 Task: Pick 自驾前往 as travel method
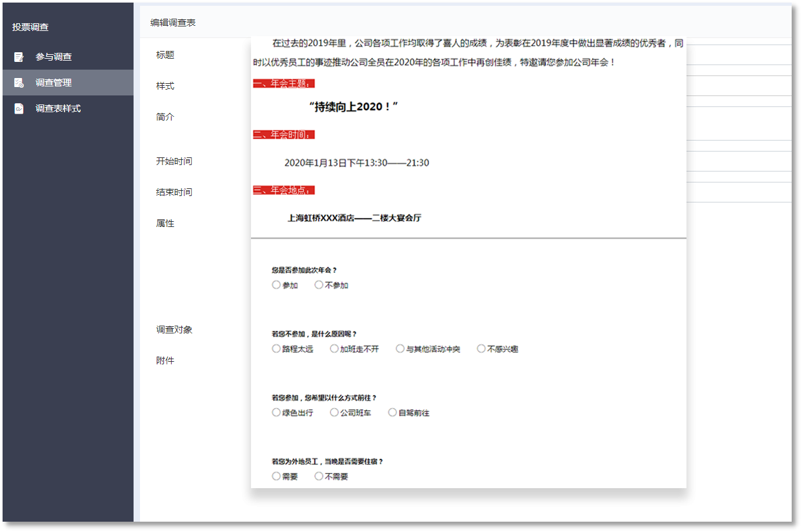(392, 413)
